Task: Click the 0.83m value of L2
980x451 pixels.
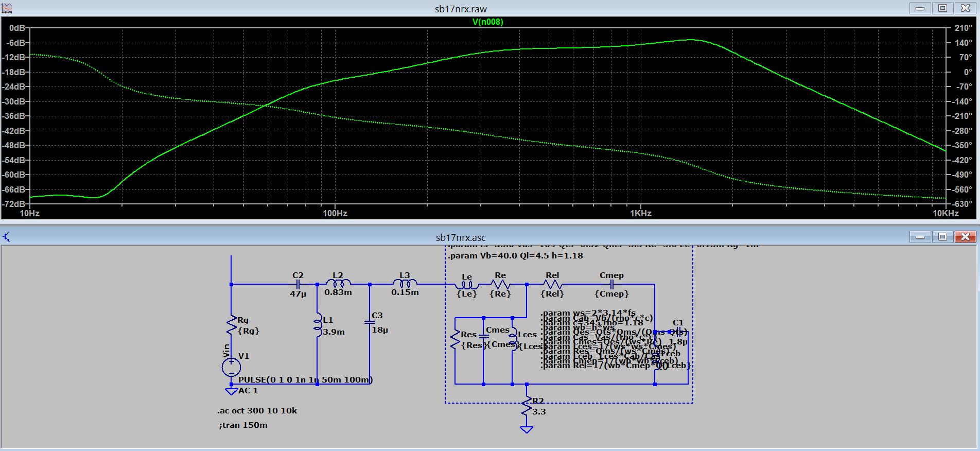Action: (338, 292)
